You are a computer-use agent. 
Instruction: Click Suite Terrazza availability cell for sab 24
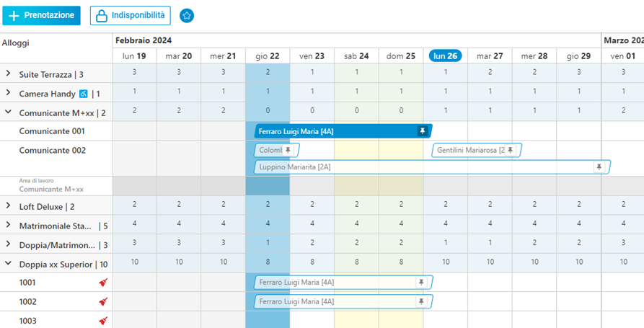click(356, 73)
